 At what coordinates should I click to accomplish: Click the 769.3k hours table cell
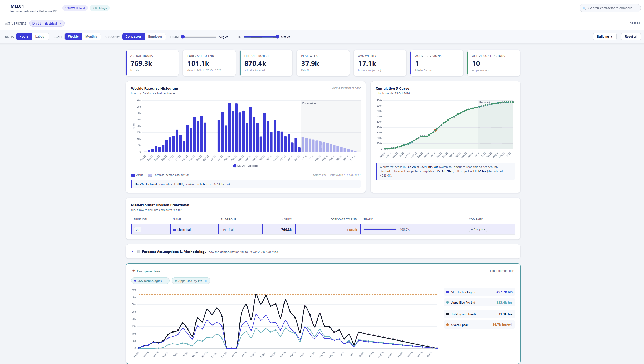coord(278,230)
